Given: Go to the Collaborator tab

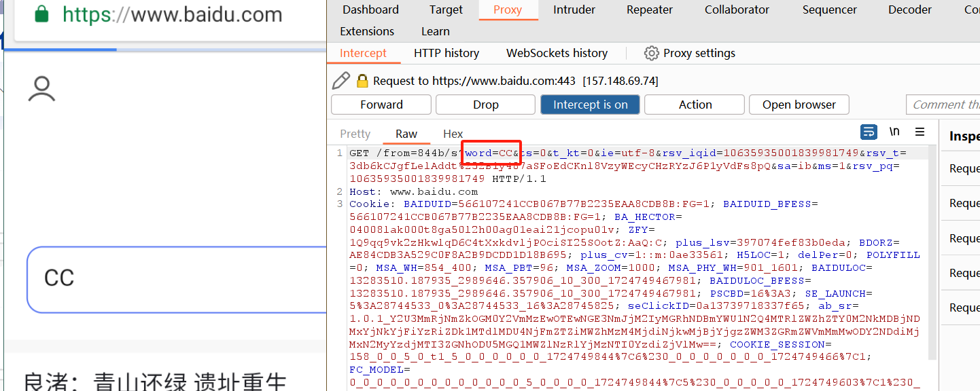Looking at the screenshot, I should [737, 10].
